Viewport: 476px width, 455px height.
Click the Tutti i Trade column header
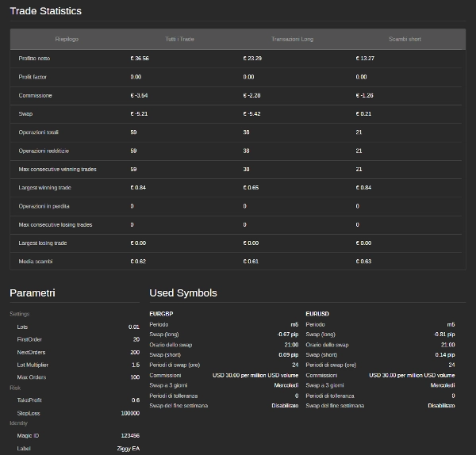pyautogui.click(x=179, y=39)
